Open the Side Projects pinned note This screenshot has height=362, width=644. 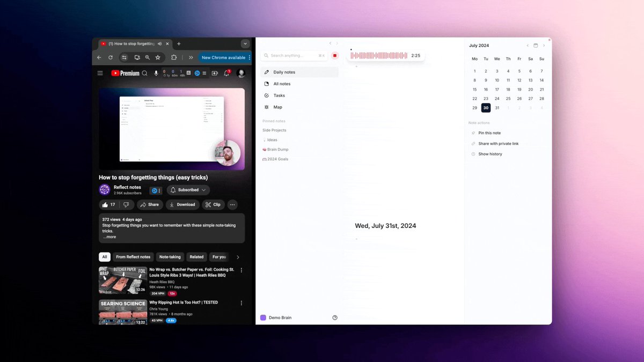(274, 130)
